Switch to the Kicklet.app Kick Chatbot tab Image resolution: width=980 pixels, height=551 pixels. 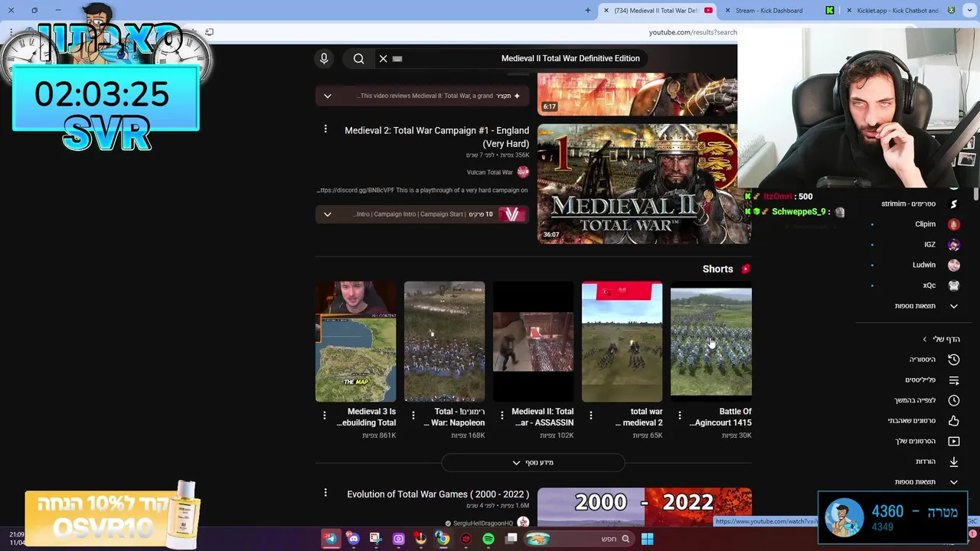(x=900, y=10)
